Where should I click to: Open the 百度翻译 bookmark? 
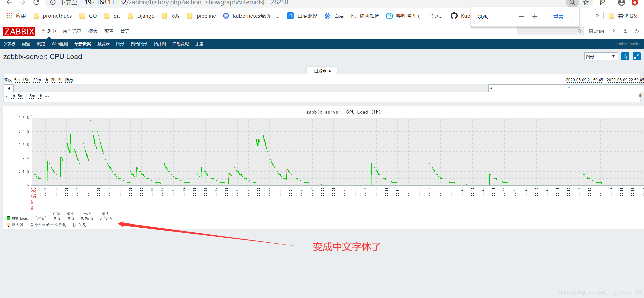click(x=302, y=16)
